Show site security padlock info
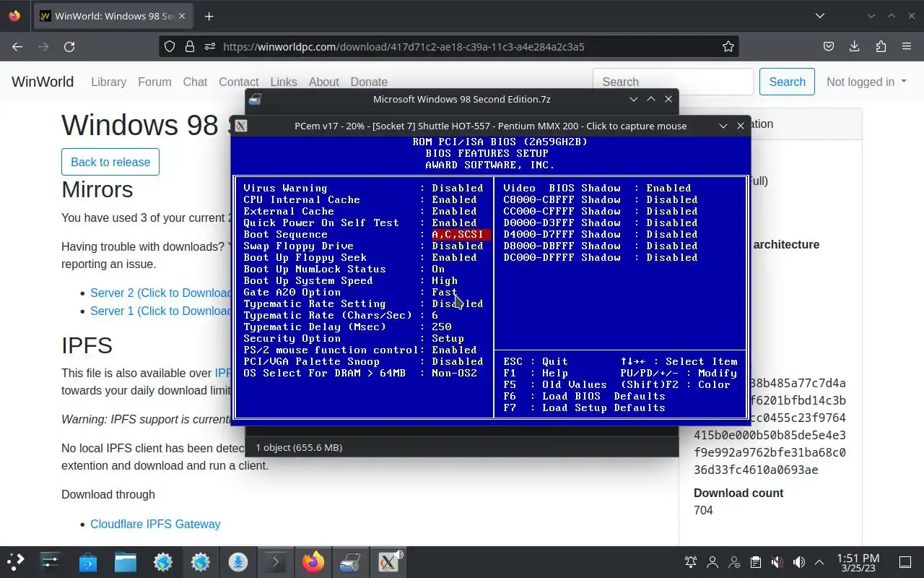924x578 pixels. click(190, 46)
